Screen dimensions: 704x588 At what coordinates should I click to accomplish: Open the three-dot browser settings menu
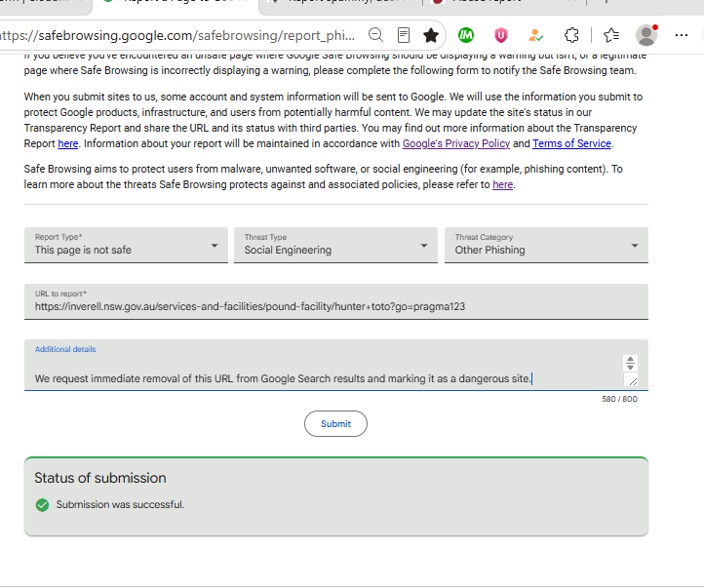click(x=682, y=35)
